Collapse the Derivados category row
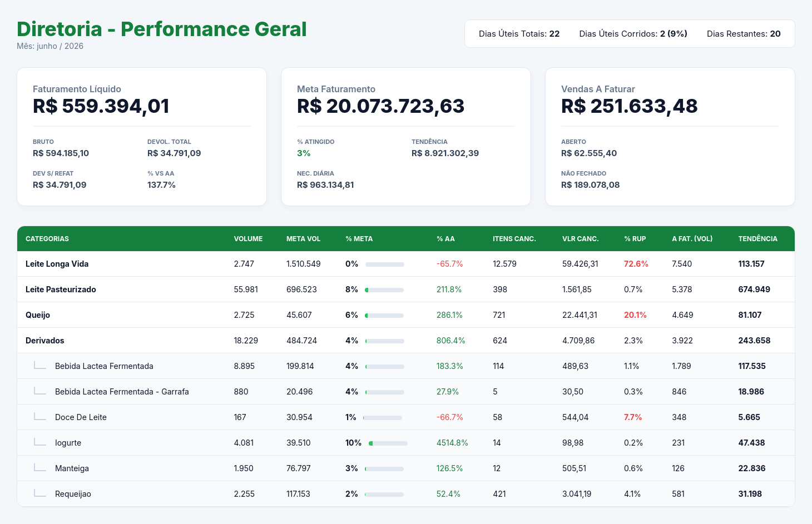The image size is (812, 524). (406, 341)
